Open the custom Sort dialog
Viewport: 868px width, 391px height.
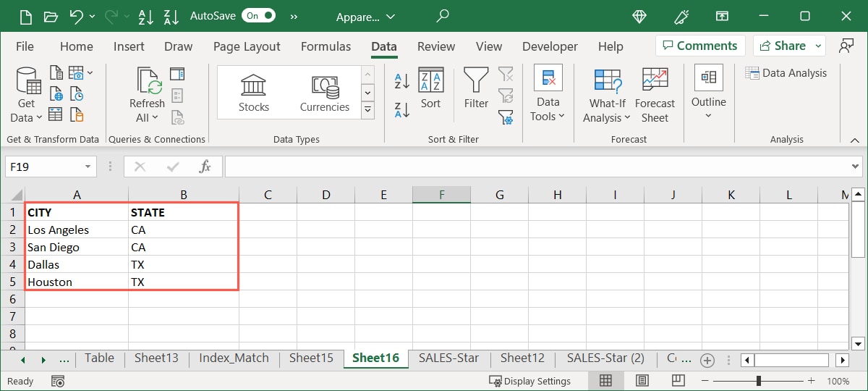[x=430, y=89]
